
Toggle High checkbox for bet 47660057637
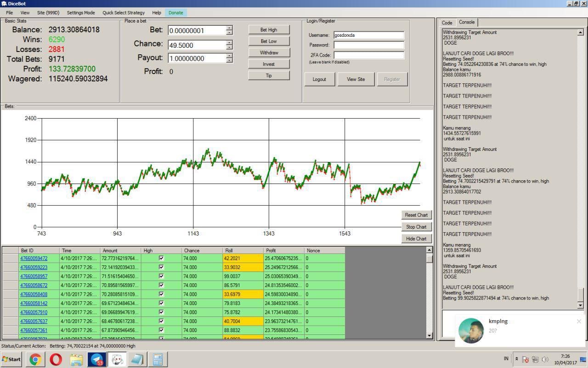coord(161,321)
